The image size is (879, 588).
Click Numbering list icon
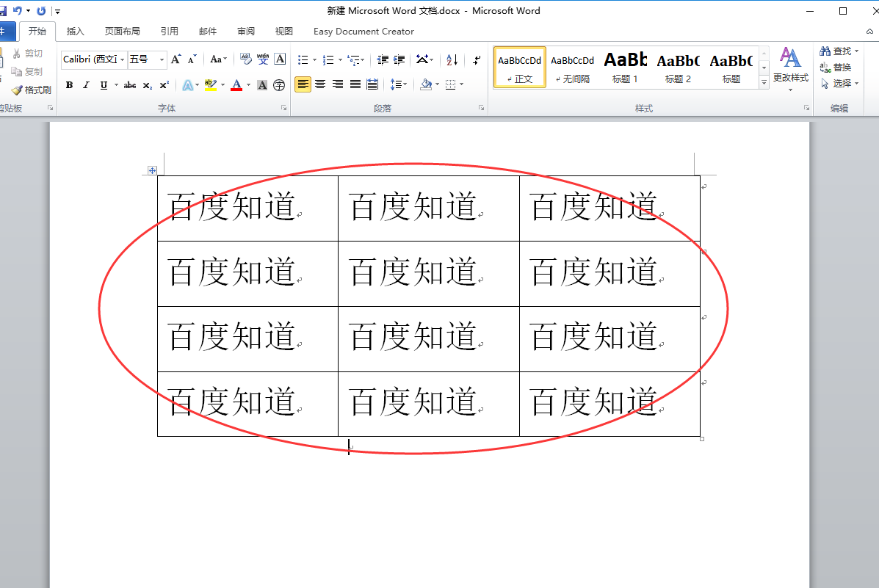coord(328,60)
